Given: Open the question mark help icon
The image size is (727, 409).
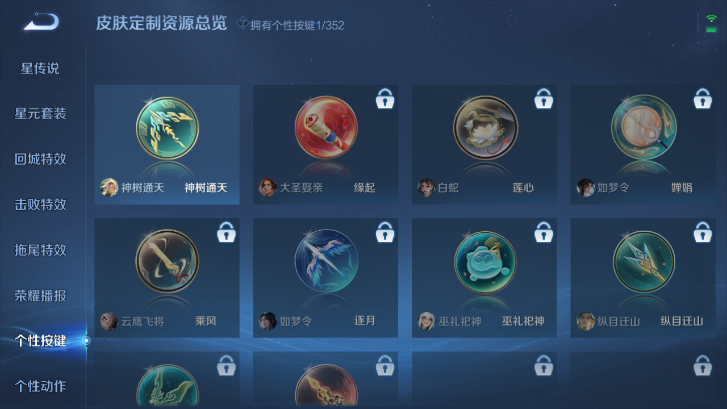Looking at the screenshot, I should click(242, 23).
